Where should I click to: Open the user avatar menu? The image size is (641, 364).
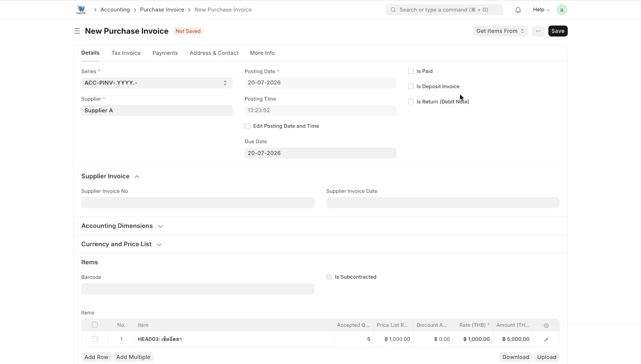561,10
